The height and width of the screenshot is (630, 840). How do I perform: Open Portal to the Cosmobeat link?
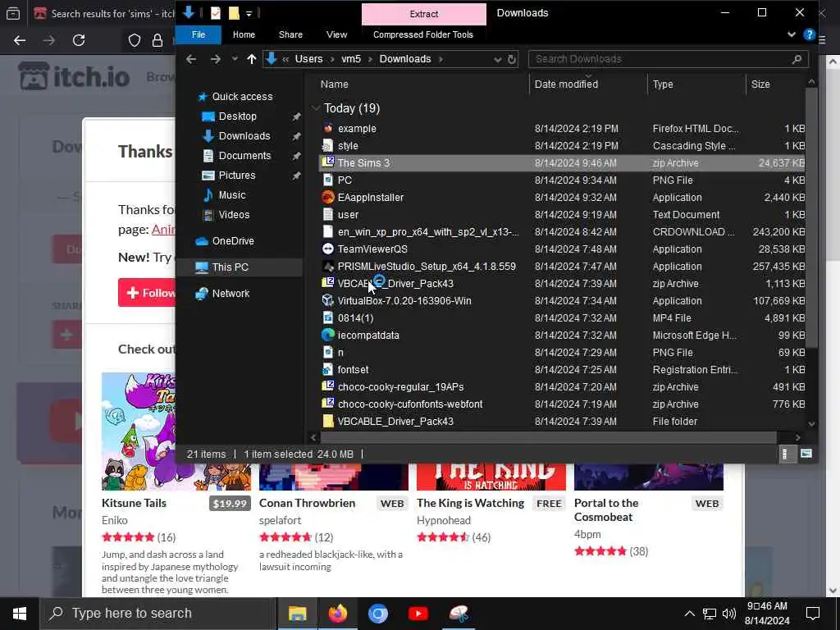606,510
